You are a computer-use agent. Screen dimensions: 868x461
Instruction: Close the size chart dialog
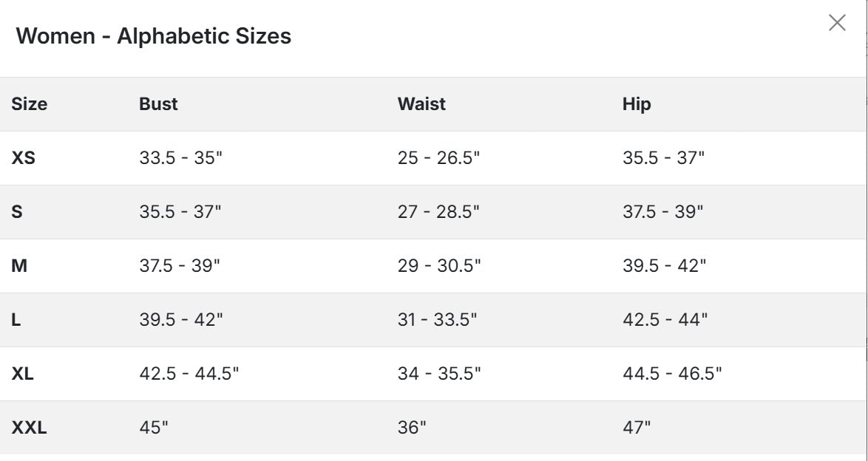pos(837,23)
